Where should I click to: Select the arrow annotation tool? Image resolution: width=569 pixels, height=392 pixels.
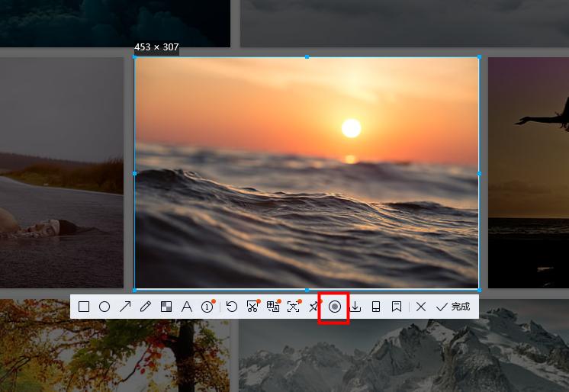pos(125,307)
